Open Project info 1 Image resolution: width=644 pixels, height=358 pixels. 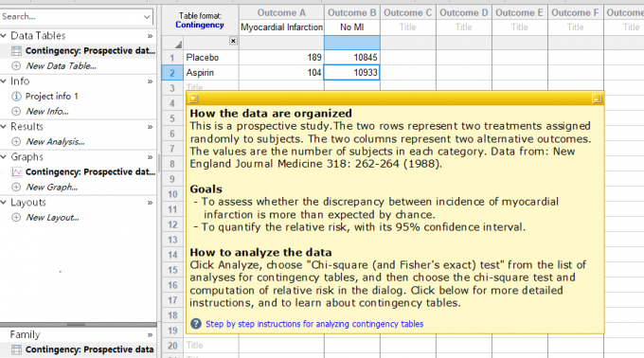pyautogui.click(x=52, y=97)
